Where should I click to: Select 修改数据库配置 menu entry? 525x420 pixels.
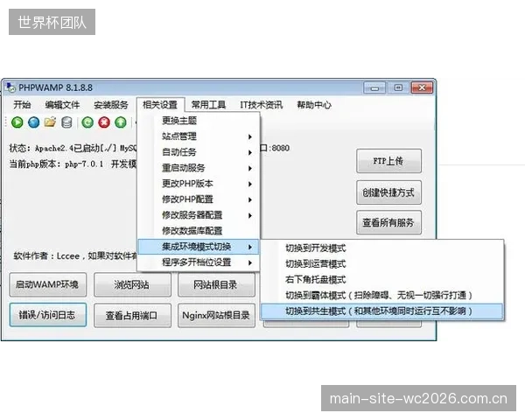(199, 231)
